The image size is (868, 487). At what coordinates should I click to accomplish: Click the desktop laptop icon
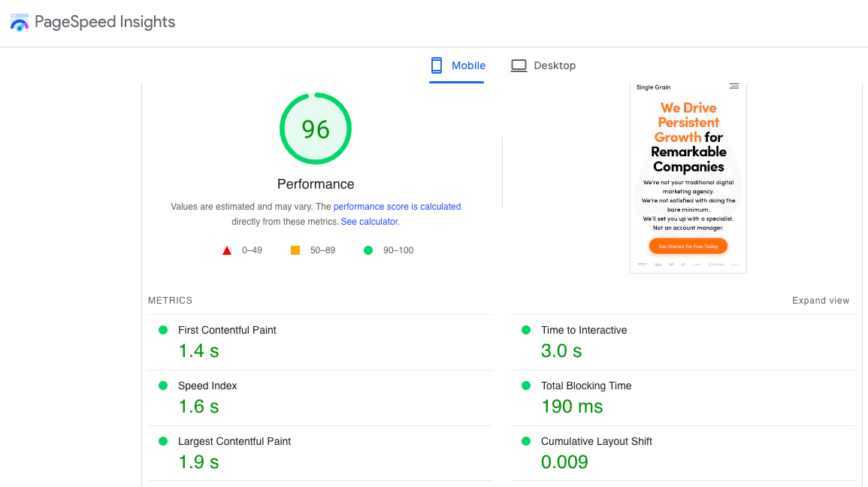519,65
